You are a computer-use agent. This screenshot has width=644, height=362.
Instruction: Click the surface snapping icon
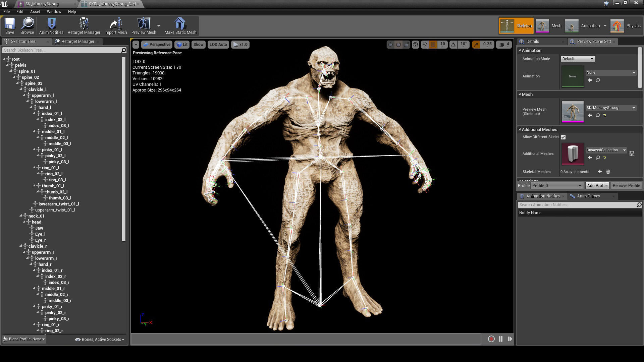pyautogui.click(x=425, y=45)
